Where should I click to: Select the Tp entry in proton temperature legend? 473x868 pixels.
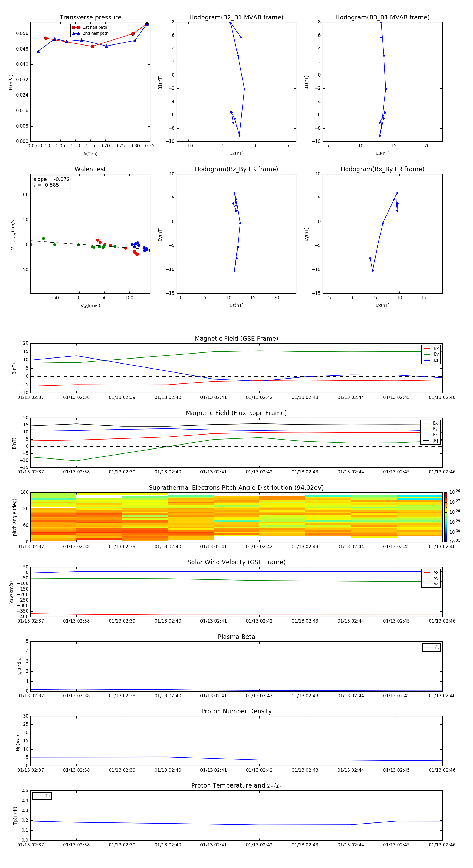click(42, 796)
